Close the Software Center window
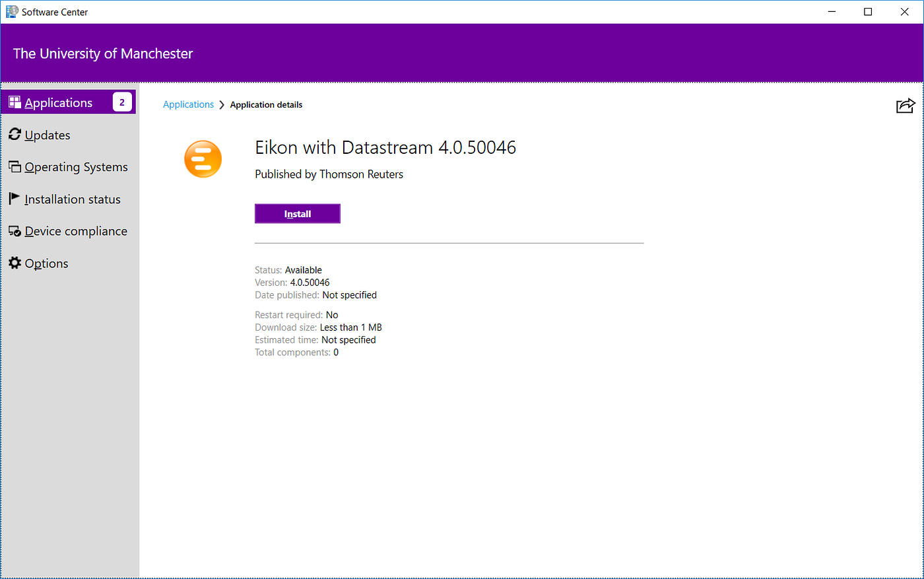 pos(904,12)
